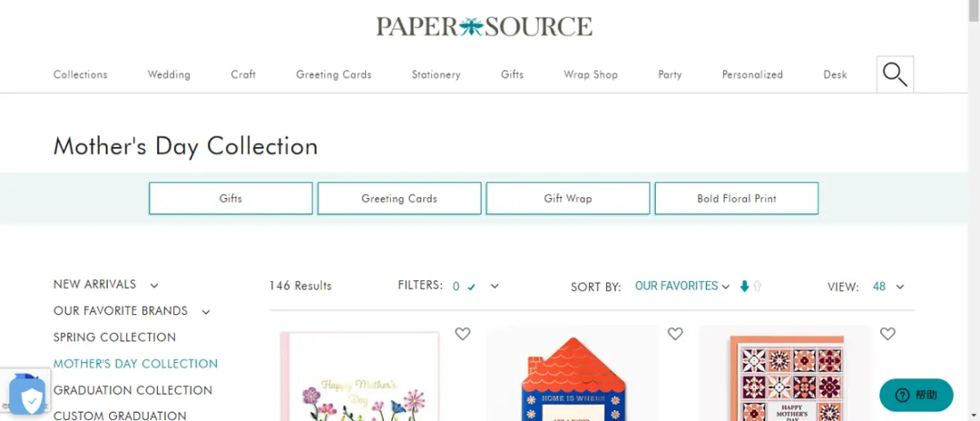Click heart on the house-shaped card
The width and height of the screenshot is (980, 421).
click(x=675, y=334)
